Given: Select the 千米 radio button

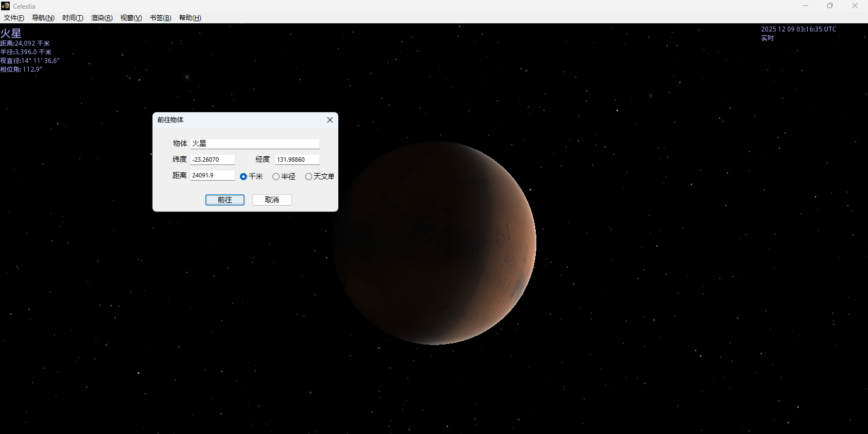Looking at the screenshot, I should click(244, 176).
